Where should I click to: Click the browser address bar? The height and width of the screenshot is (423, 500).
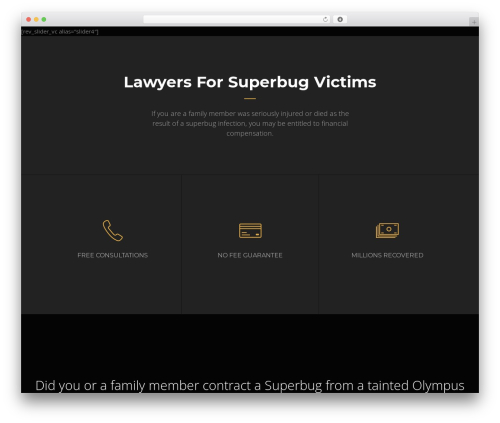tap(237, 20)
